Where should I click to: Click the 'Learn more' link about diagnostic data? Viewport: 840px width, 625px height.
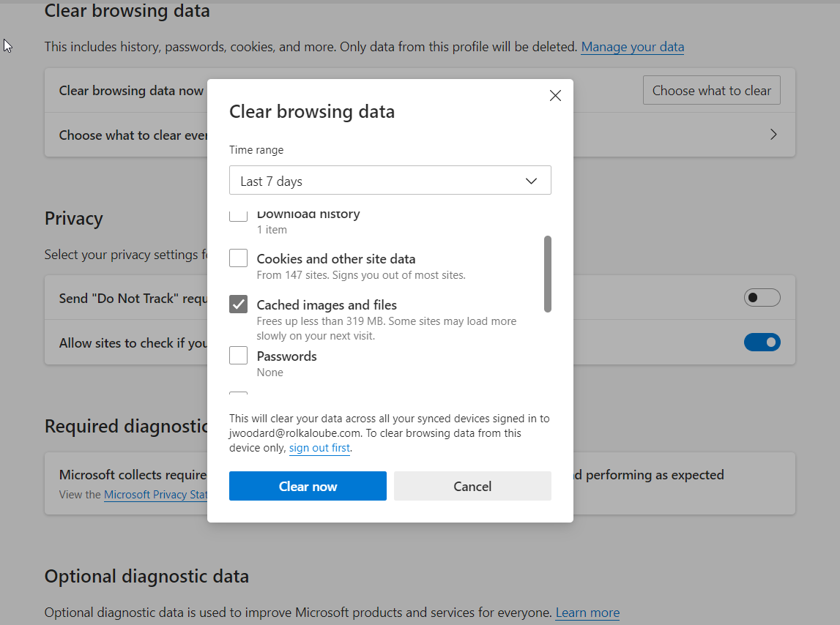click(x=587, y=612)
